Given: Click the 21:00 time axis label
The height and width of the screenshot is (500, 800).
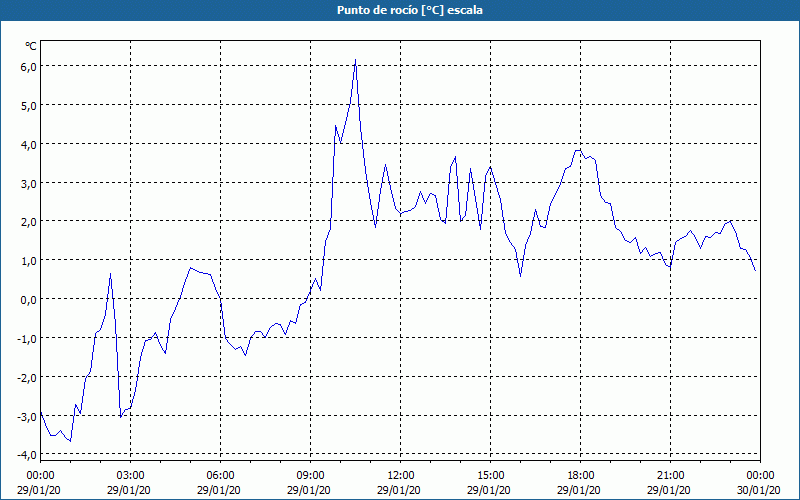Looking at the screenshot, I should click(x=670, y=475).
